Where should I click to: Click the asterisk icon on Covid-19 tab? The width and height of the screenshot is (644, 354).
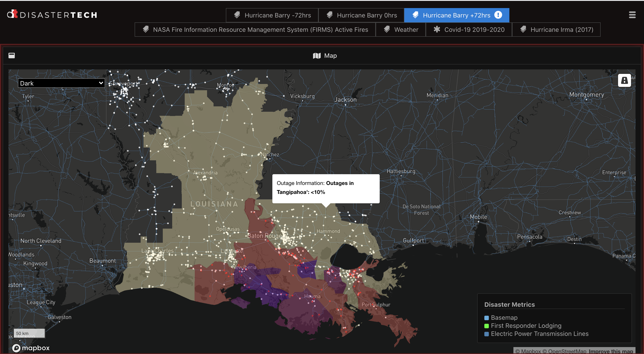point(437,30)
